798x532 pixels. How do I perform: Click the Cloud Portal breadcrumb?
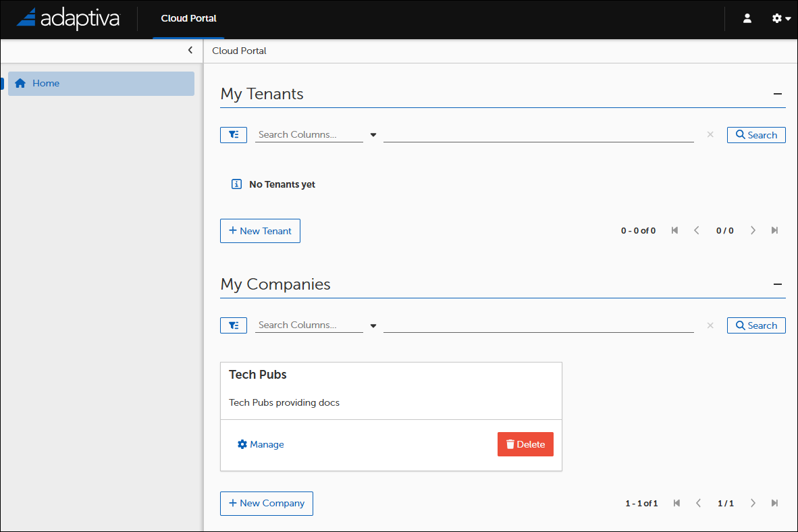pos(239,51)
